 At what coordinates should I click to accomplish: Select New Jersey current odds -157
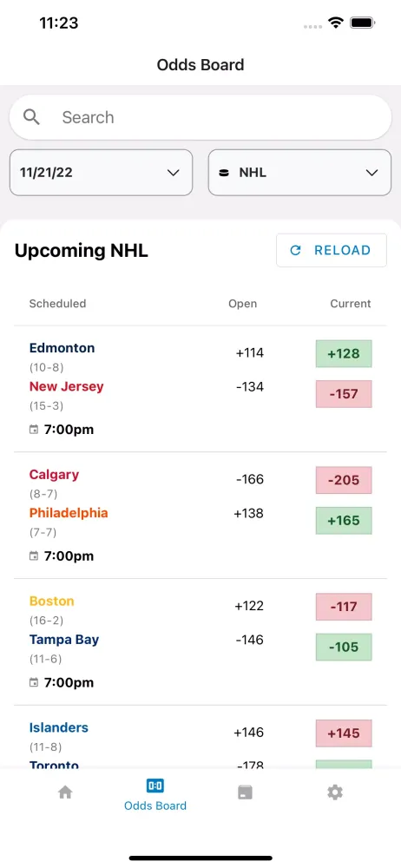344,393
